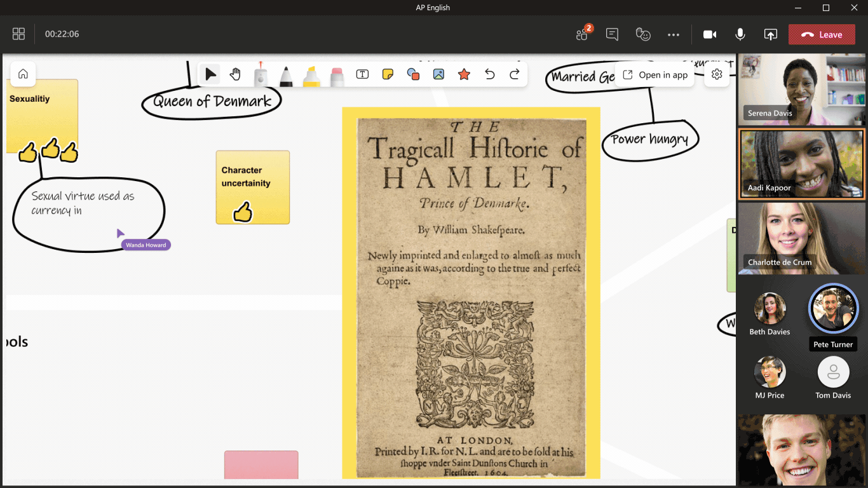868x488 pixels.
Task: Click MJ Price avatar
Action: click(770, 372)
